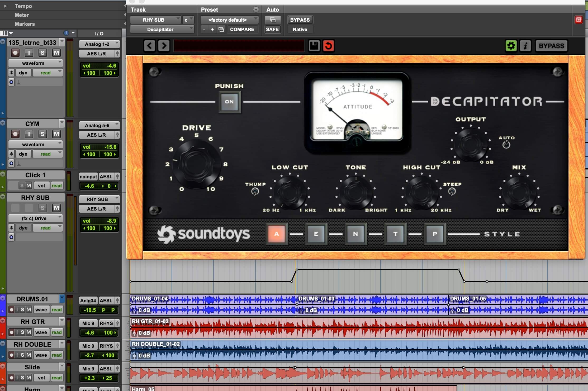Go to next Decapitator preset arrow

164,46
